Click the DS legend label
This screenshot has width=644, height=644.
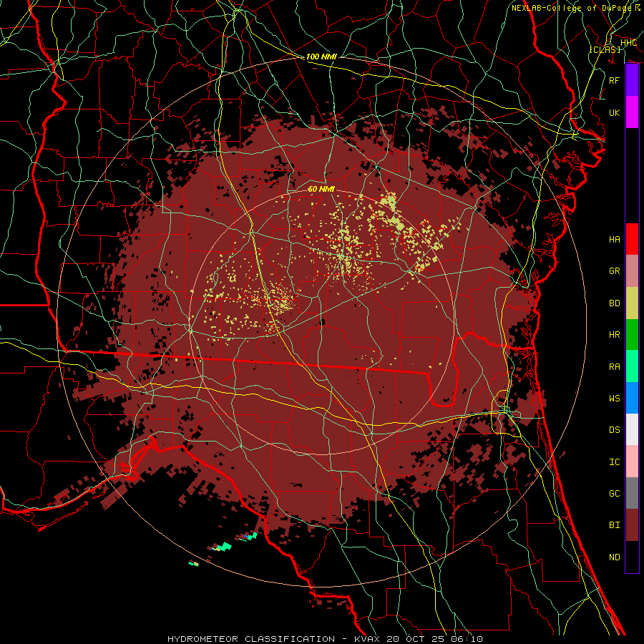614,430
